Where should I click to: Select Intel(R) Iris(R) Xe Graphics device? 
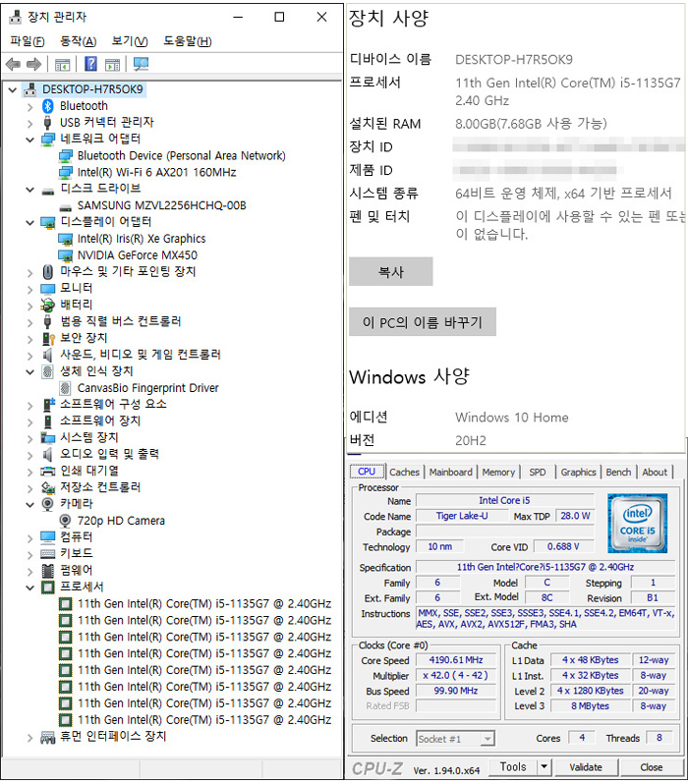click(142, 239)
